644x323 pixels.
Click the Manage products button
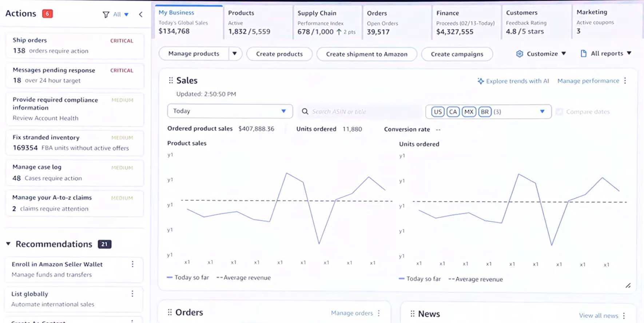194,54
